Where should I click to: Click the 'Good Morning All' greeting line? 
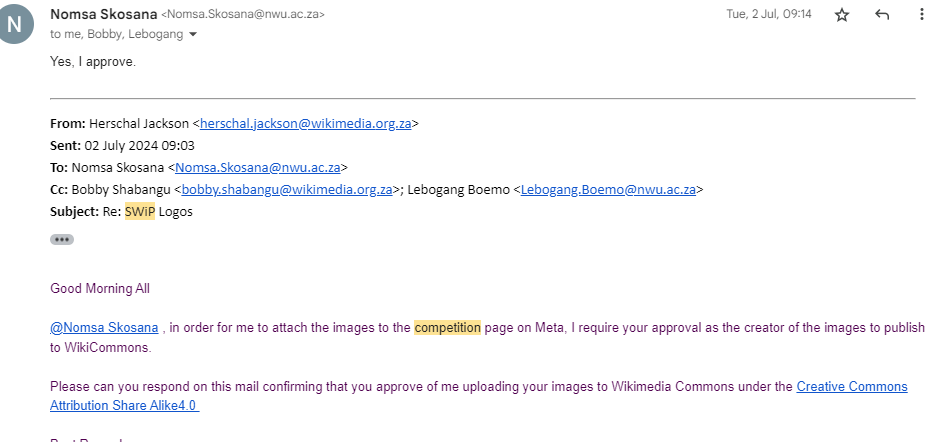coord(100,288)
